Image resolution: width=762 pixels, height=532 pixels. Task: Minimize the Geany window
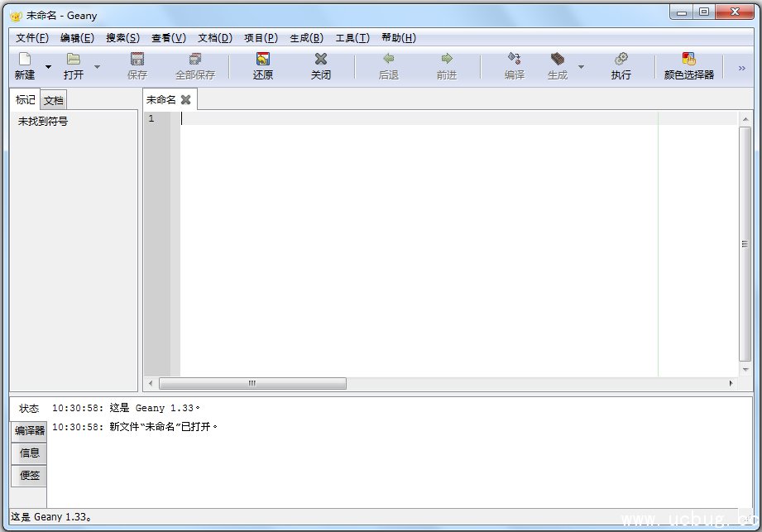(x=681, y=12)
